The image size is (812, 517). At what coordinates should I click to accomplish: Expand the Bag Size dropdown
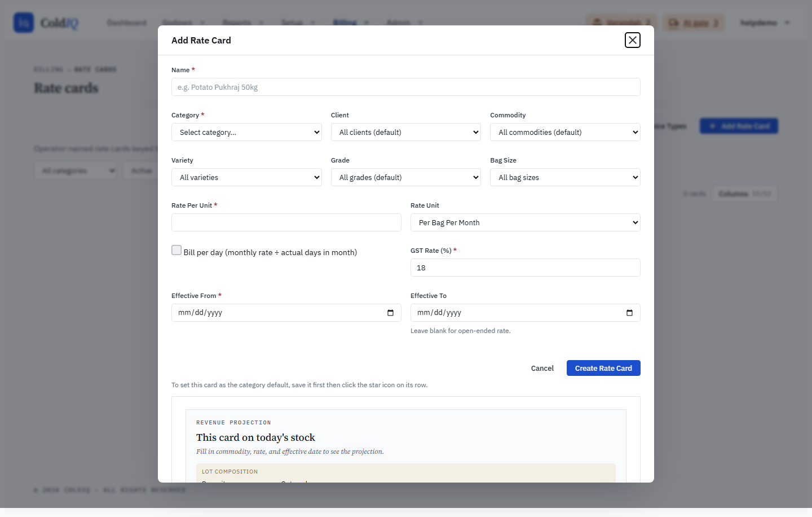point(565,177)
